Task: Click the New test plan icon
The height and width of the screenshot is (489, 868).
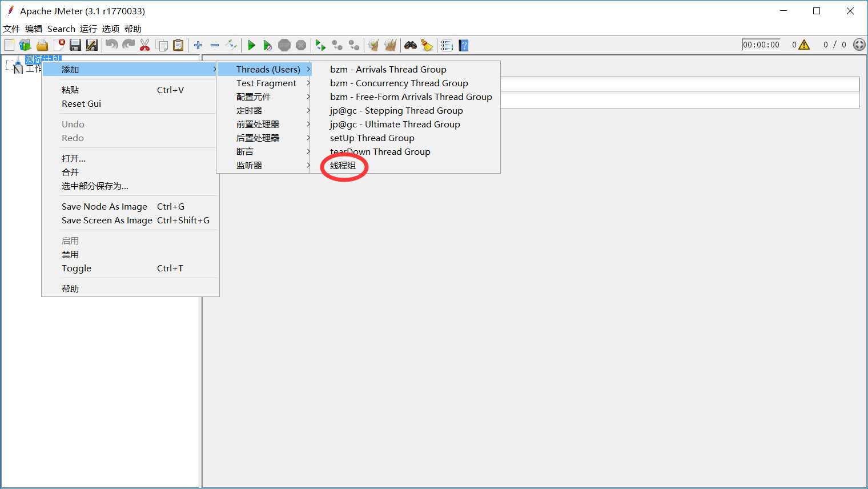Action: tap(9, 45)
